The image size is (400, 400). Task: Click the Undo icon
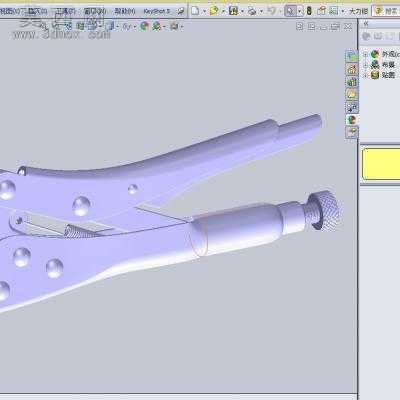click(272, 11)
